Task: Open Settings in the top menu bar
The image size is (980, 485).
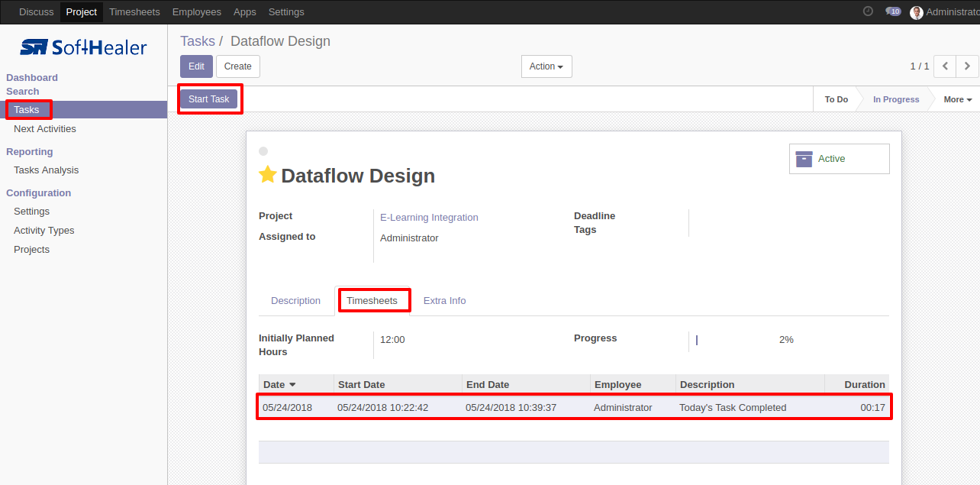Action: pyautogui.click(x=286, y=11)
